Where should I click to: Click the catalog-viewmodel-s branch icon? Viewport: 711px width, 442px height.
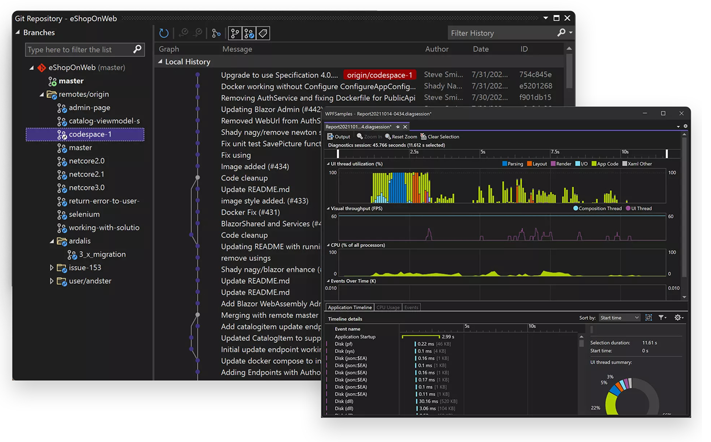point(62,121)
